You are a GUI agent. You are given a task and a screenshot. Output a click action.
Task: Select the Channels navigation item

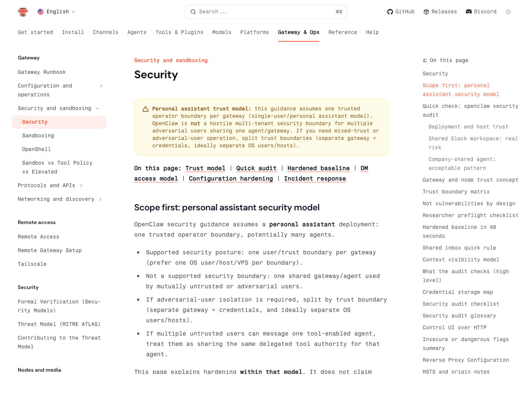coord(106,32)
